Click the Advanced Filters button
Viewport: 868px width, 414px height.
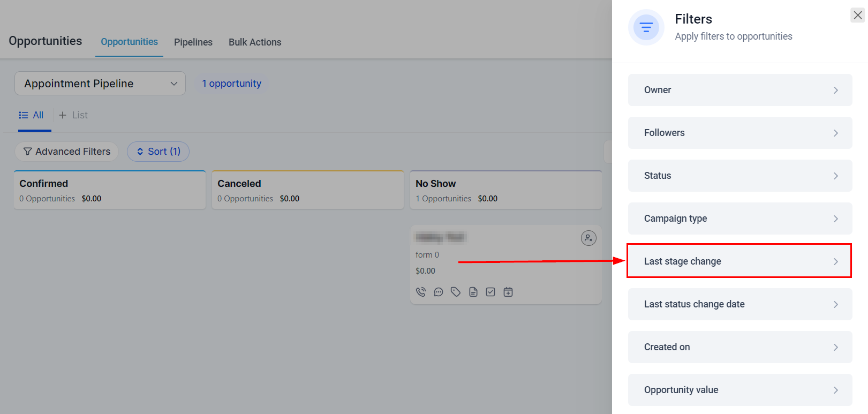tap(67, 152)
